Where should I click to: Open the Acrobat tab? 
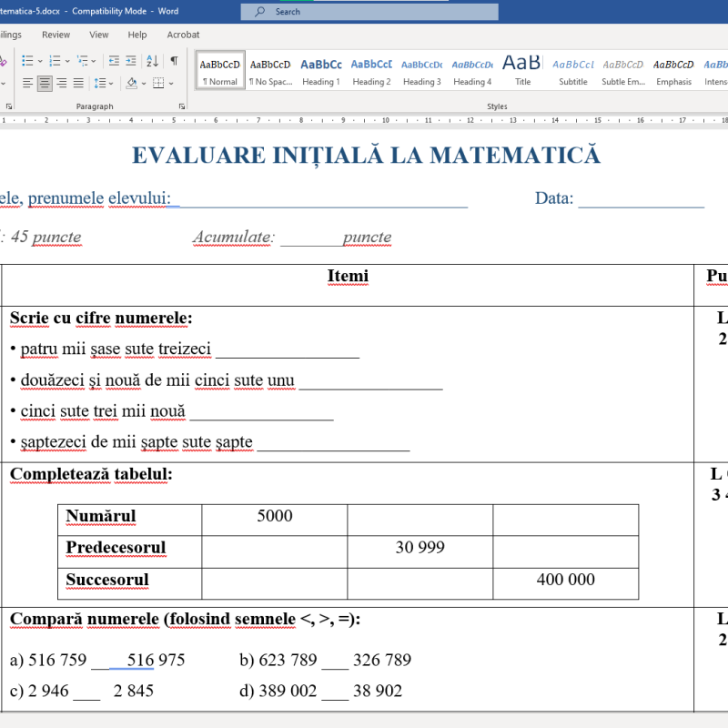[x=183, y=35]
